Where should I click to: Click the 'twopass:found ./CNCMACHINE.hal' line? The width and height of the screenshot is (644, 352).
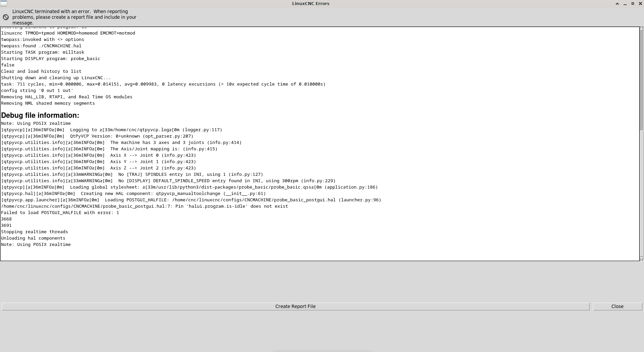point(41,46)
